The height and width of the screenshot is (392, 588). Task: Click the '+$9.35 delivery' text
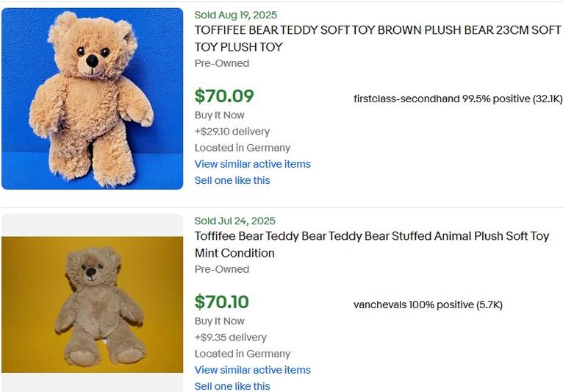coord(230,338)
